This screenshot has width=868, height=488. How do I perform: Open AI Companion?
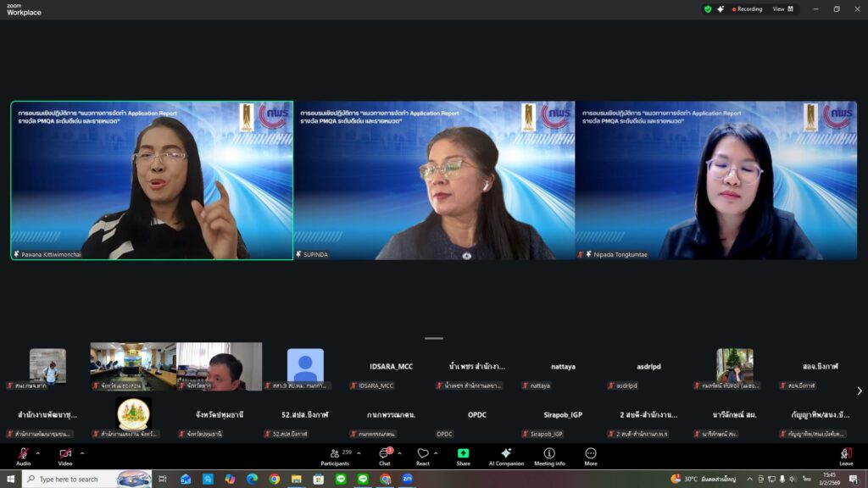coord(506,456)
